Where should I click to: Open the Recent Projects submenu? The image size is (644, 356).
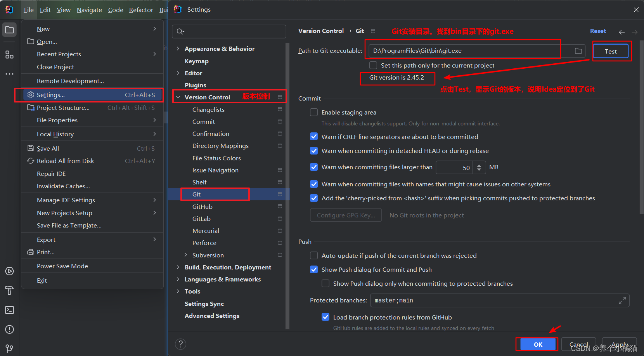pyautogui.click(x=92, y=54)
